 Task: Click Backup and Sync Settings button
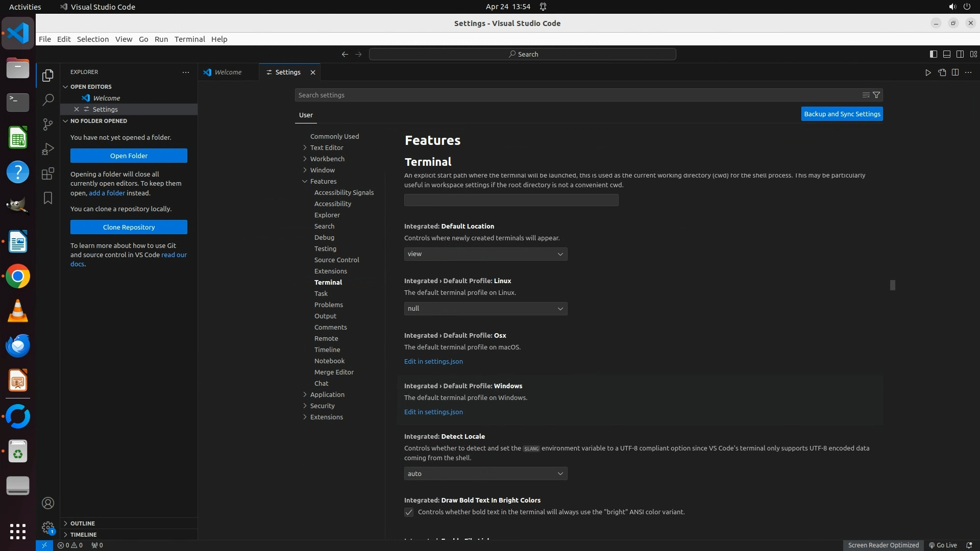[842, 114]
